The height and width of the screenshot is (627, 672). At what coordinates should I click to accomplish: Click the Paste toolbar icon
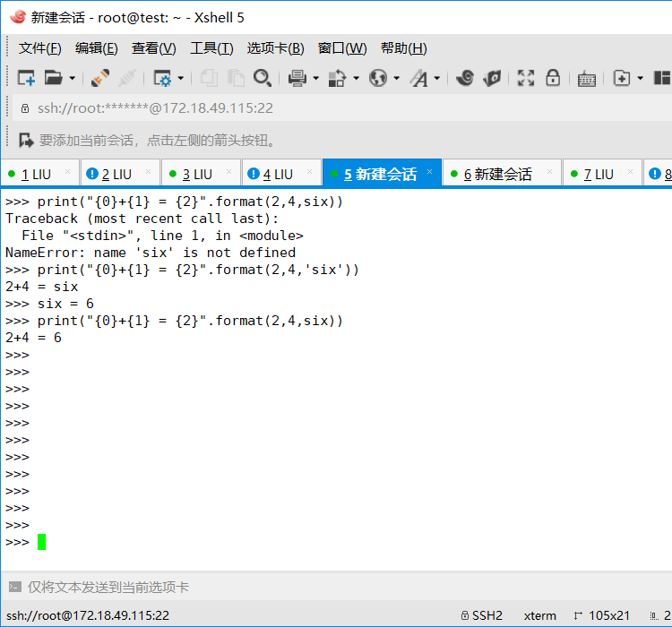pos(236,78)
